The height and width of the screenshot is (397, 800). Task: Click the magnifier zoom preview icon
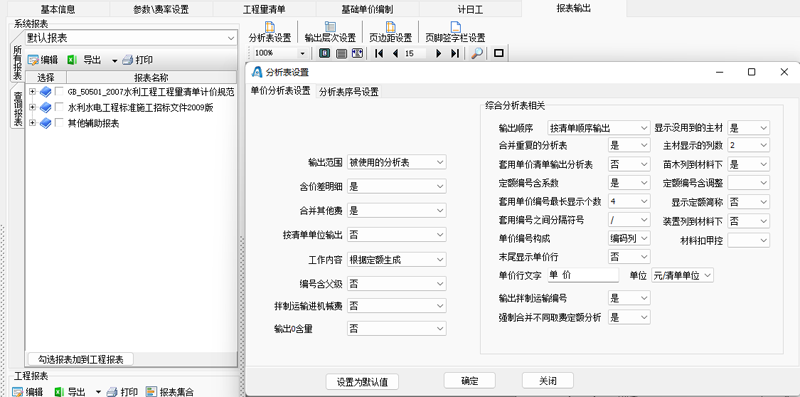pyautogui.click(x=477, y=53)
